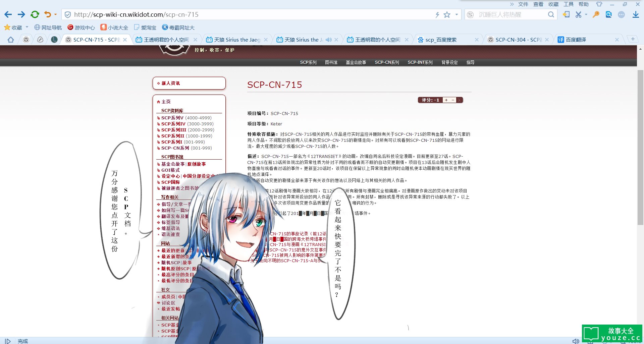
Task: Open the 爱淘宝 bookmark
Action: (x=145, y=27)
